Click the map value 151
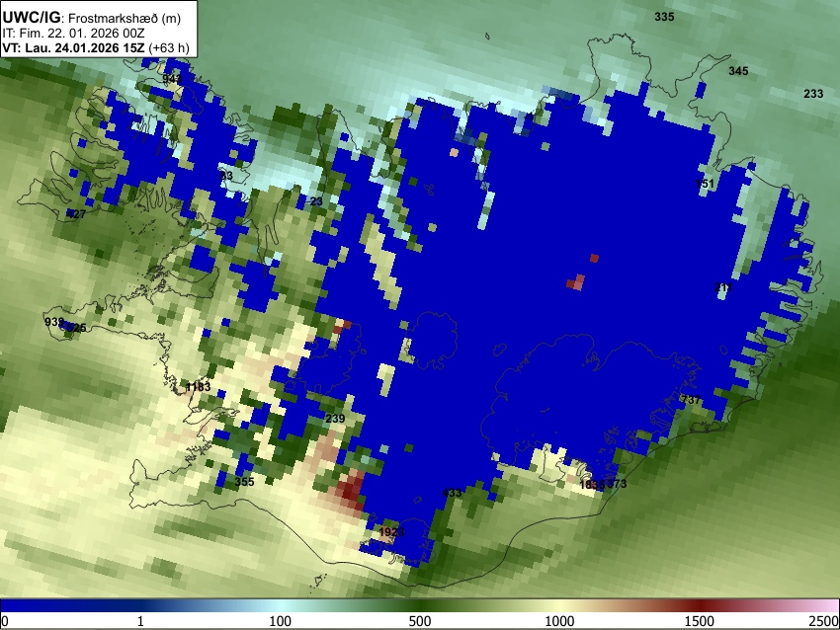This screenshot has height=630, width=840. pyautogui.click(x=705, y=184)
